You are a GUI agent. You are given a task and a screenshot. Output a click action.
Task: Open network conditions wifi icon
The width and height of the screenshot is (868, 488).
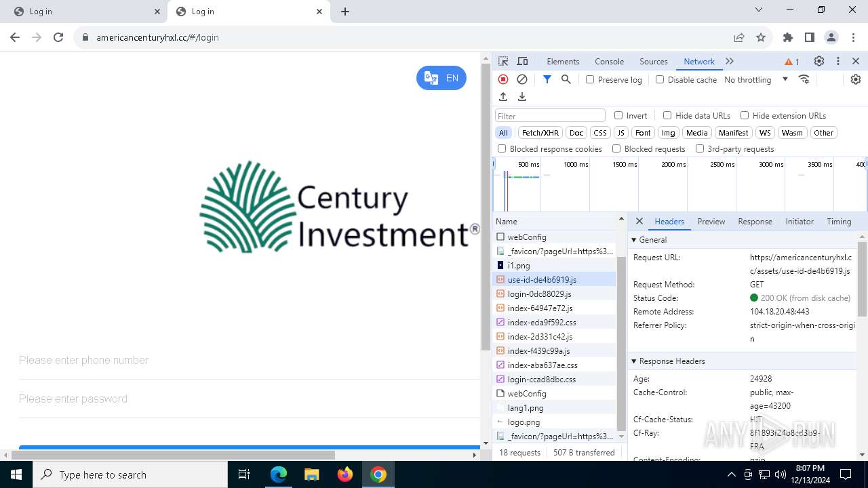(x=804, y=79)
